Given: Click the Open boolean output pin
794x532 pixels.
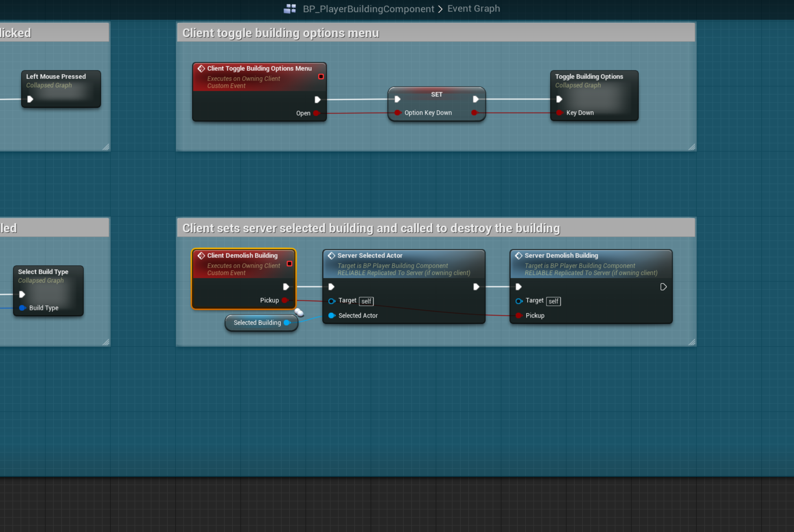Looking at the screenshot, I should 317,113.
